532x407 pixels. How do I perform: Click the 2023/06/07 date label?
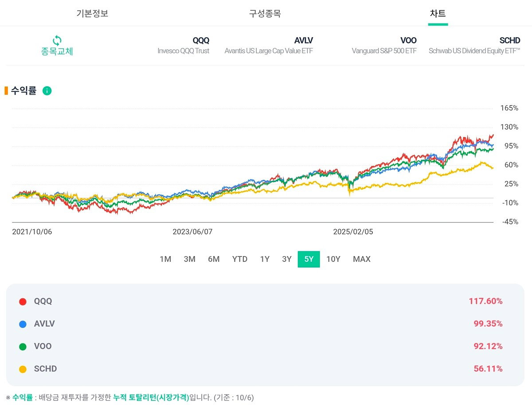[193, 232]
